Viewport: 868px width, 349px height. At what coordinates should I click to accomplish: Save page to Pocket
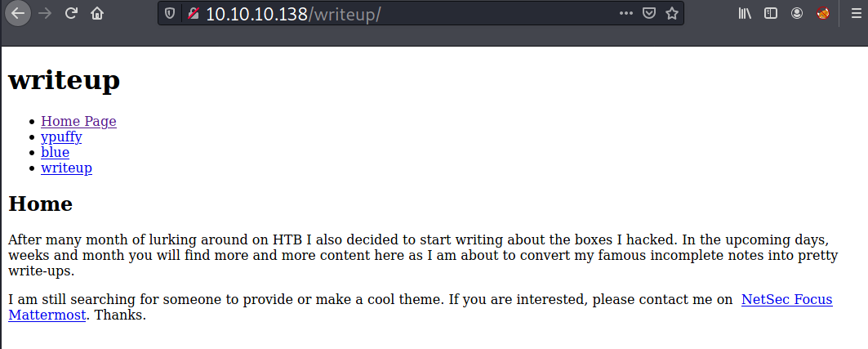pos(648,13)
